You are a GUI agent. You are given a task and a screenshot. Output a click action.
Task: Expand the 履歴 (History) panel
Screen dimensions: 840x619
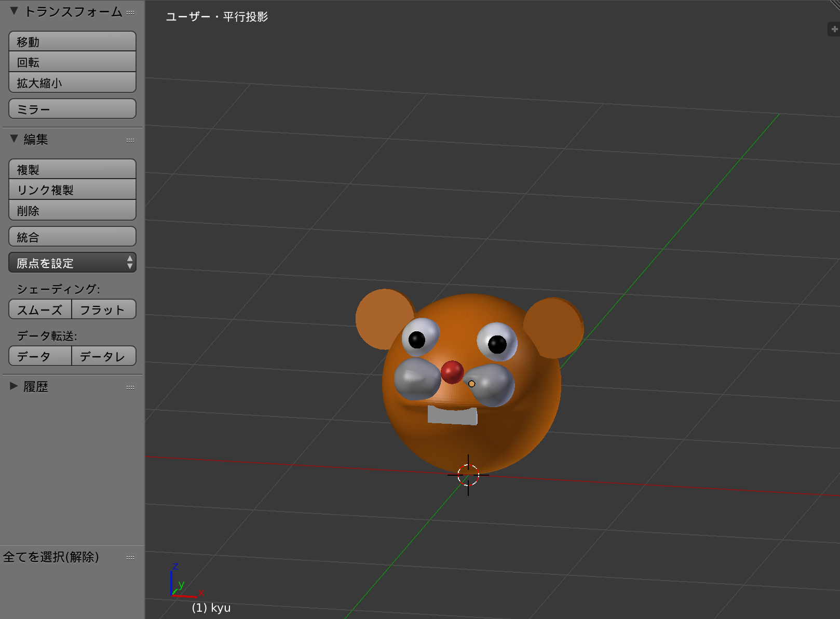click(14, 386)
